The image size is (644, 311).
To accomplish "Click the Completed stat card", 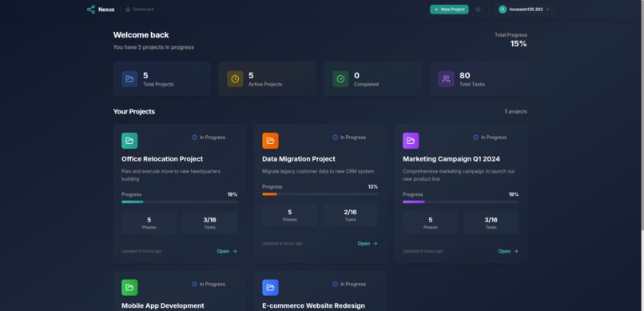I will coord(373,79).
